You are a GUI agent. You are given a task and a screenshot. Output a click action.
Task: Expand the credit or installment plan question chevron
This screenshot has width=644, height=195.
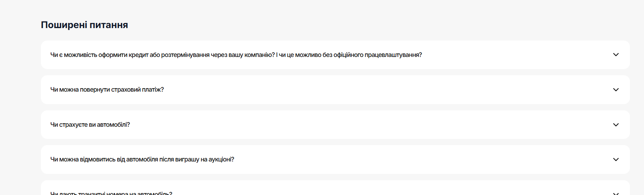[x=616, y=55]
